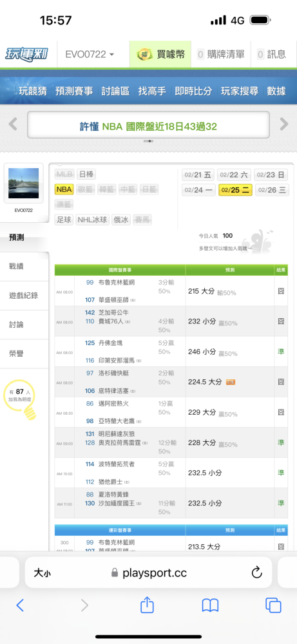Image resolution: width=297 pixels, height=644 pixels.
Task: Open 找高手 menu item
Action: click(152, 91)
